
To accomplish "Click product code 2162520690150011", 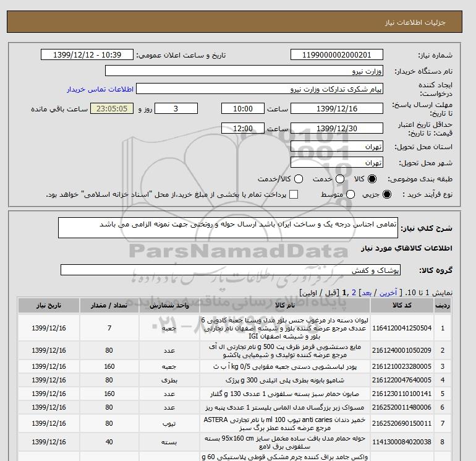I will point(402,423).
